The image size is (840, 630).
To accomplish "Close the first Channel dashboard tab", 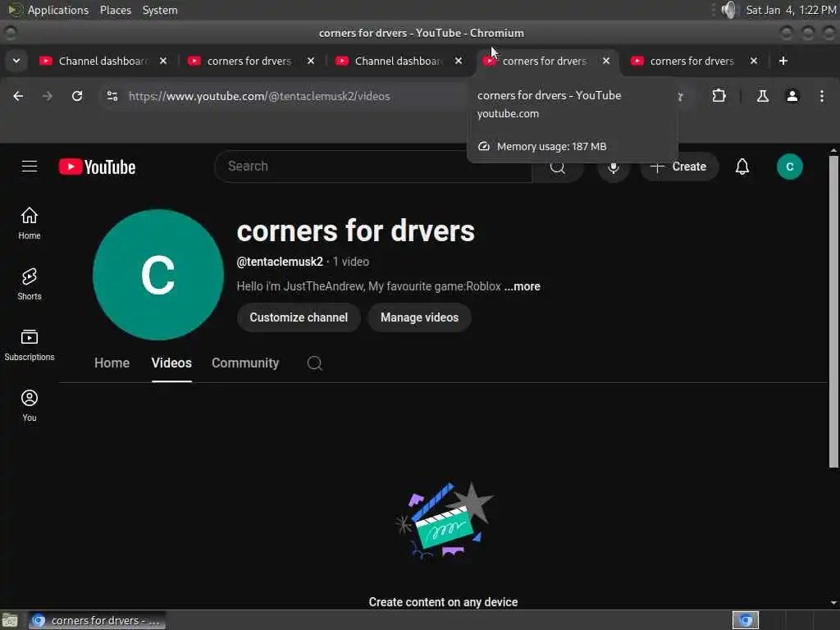I will click(x=163, y=61).
